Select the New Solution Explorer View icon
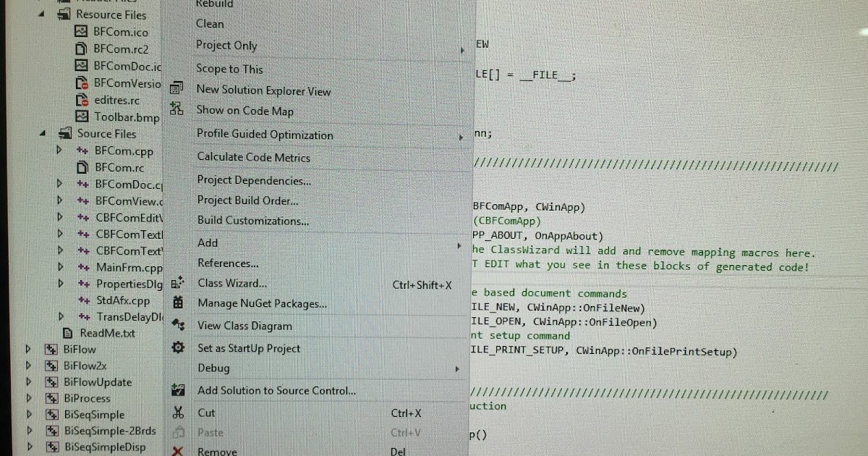Viewport: 868px width, 456px height. (177, 90)
